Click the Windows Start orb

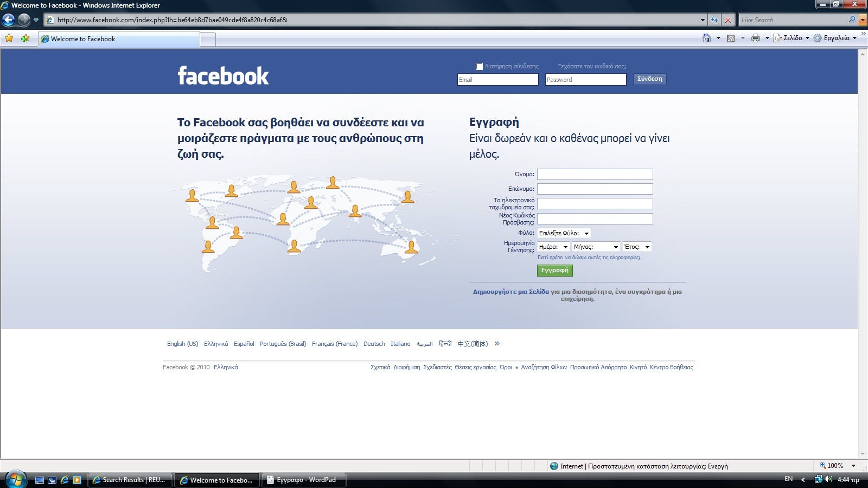click(x=15, y=479)
